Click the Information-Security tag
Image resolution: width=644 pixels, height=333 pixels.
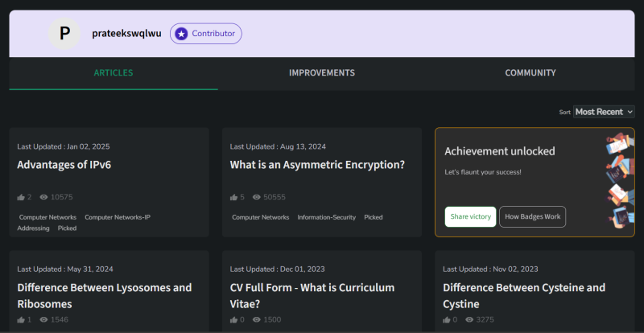point(327,218)
